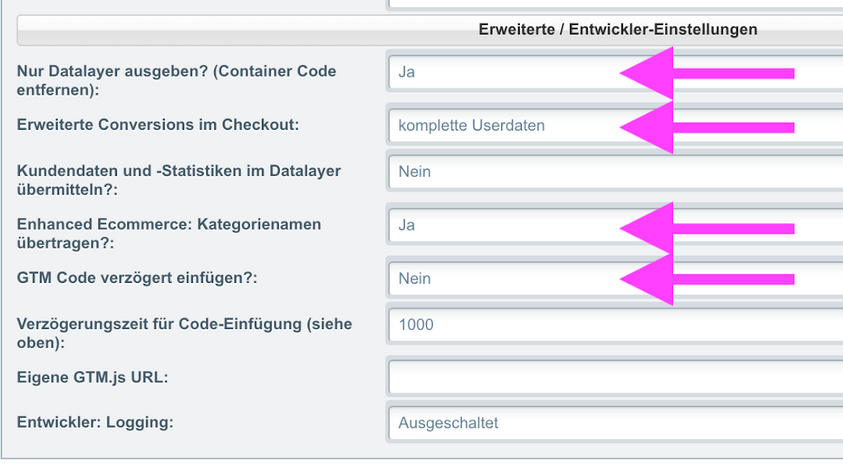Collapse the Erweiterte / Entwickler-Einstellungen section header
This screenshot has width=843, height=467.
[x=617, y=30]
